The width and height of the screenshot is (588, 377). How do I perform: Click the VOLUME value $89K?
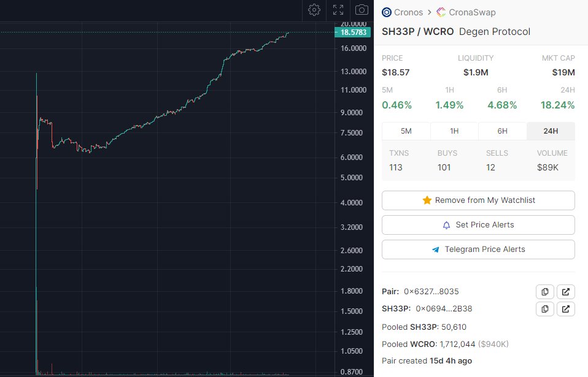(x=547, y=167)
